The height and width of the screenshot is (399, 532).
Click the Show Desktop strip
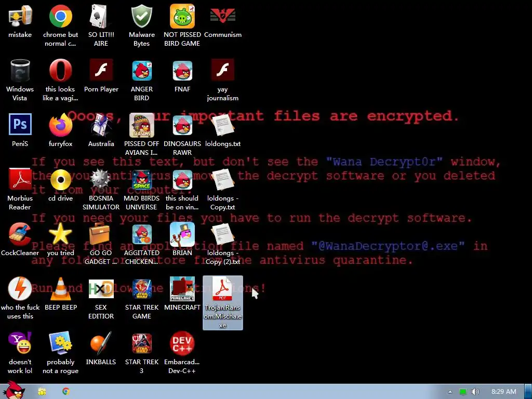[x=528, y=392]
